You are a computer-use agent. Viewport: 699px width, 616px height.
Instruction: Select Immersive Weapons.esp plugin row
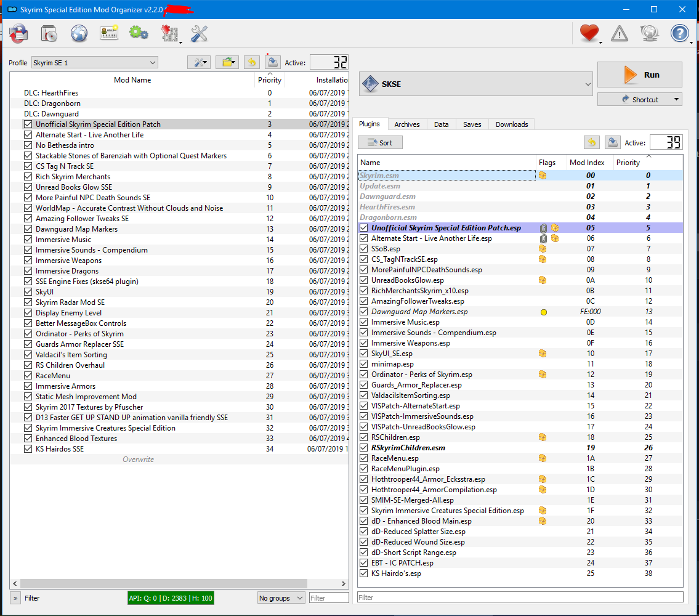tap(520, 343)
